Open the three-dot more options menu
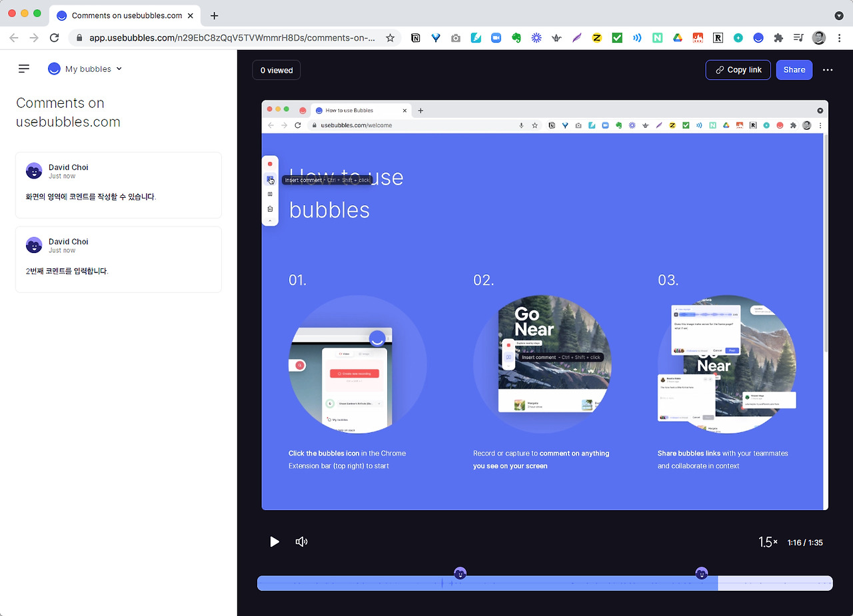Viewport: 853px width, 616px height. 828,70
